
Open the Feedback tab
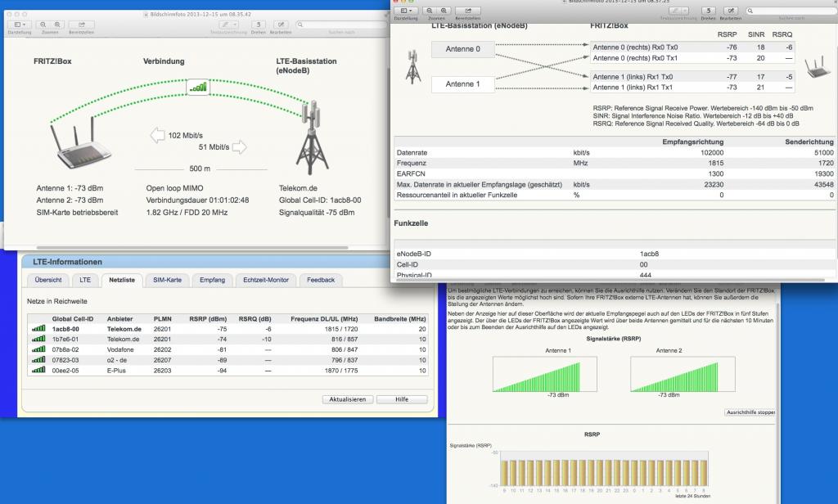point(321,280)
